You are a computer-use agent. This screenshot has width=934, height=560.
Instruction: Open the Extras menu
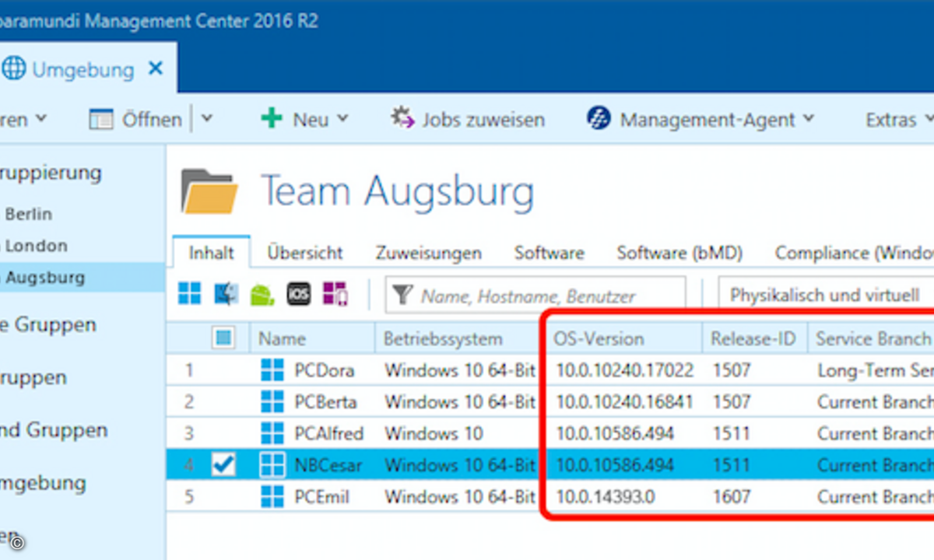[899, 120]
